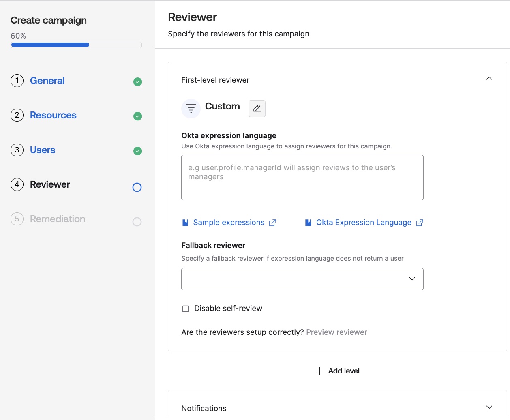Viewport: 510px width, 420px height.
Task: Click the Add level button
Action: [x=338, y=371]
